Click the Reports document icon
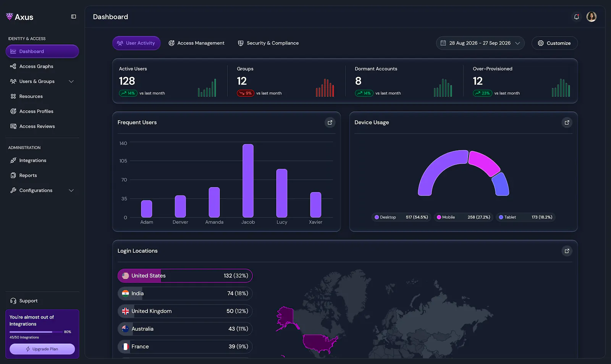The image size is (611, 364). click(x=13, y=176)
